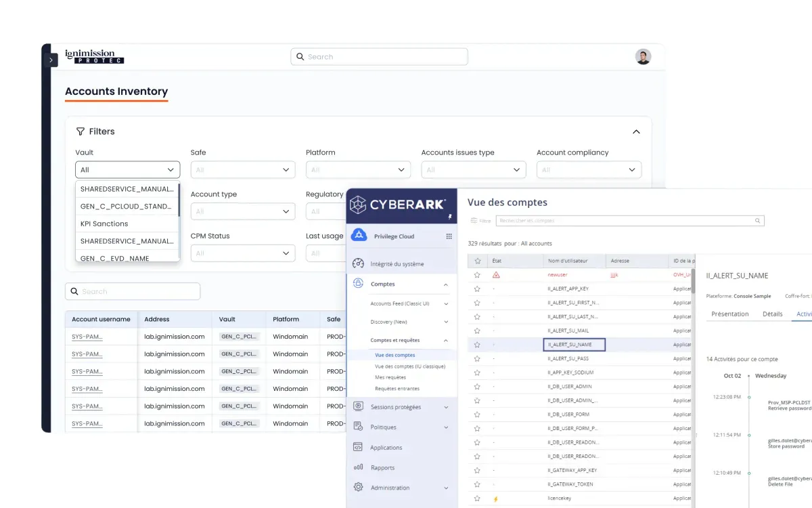
Task: Switch to the Détails tab
Action: coord(772,314)
